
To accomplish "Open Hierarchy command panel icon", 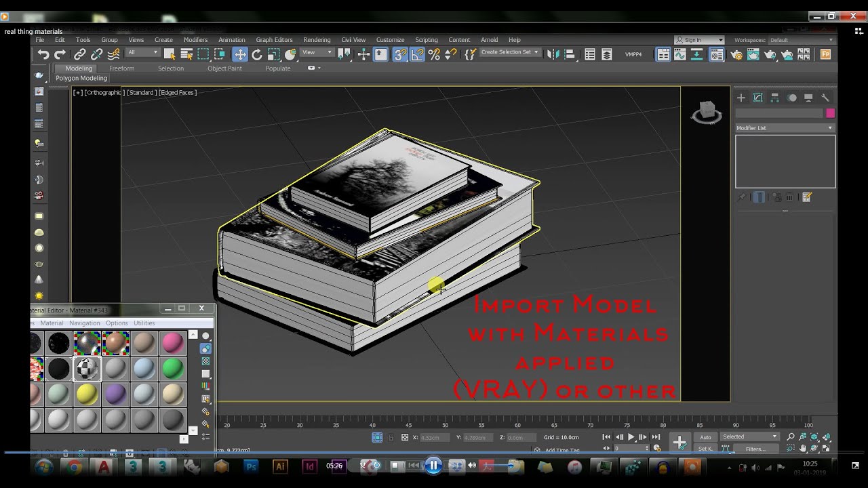I will click(x=775, y=98).
